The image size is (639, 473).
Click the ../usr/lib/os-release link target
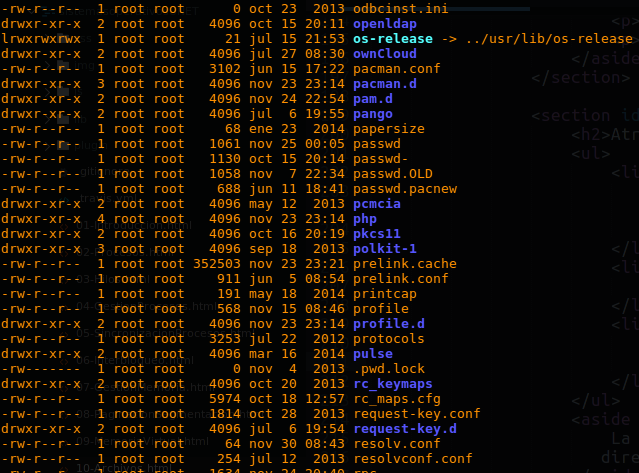click(549, 39)
